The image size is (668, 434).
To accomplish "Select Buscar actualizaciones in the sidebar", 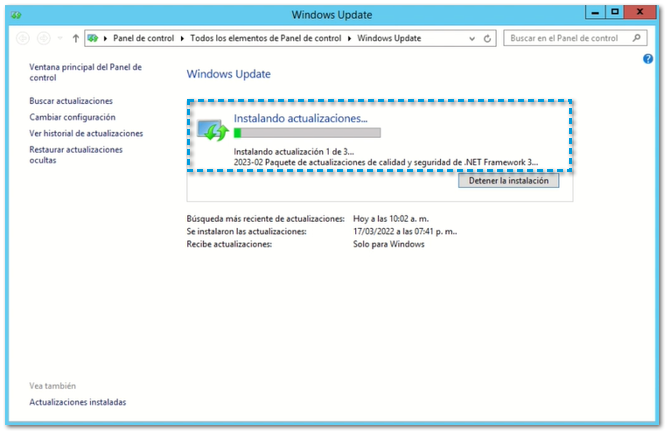I will tap(71, 101).
